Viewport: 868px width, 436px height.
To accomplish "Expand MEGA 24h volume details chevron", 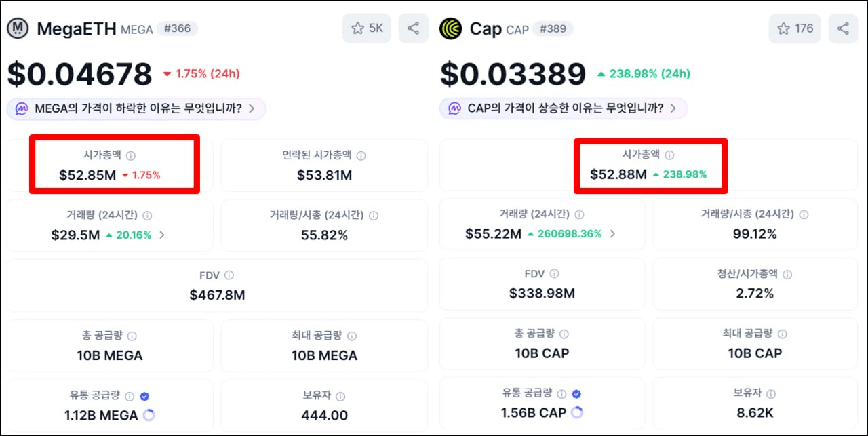I will click(x=162, y=235).
